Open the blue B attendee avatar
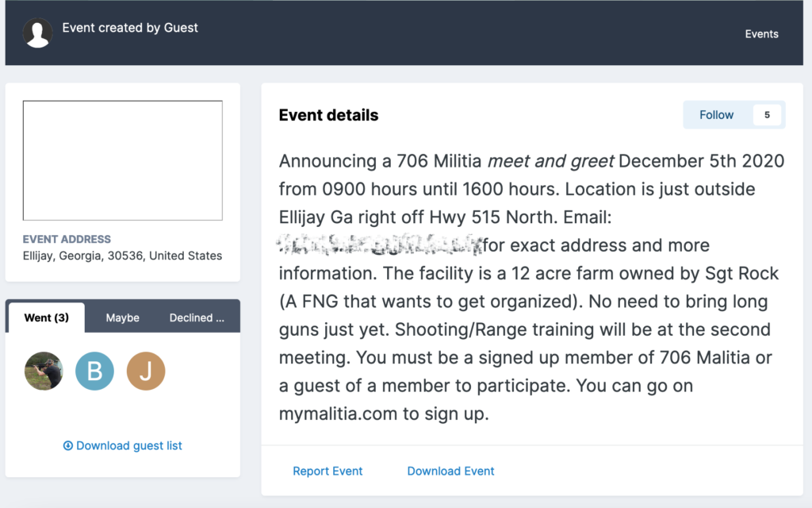 tap(95, 371)
